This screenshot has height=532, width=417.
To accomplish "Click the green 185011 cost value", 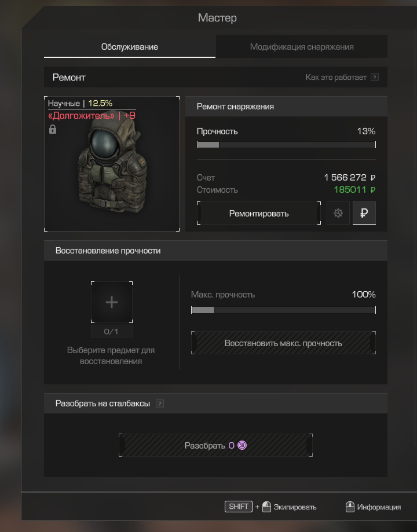I will [354, 190].
